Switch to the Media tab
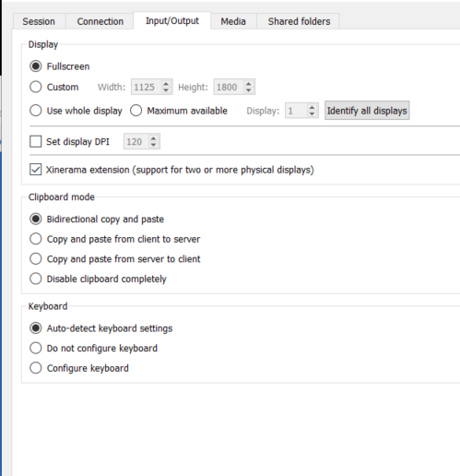Image resolution: width=460 pixels, height=476 pixels. [233, 21]
